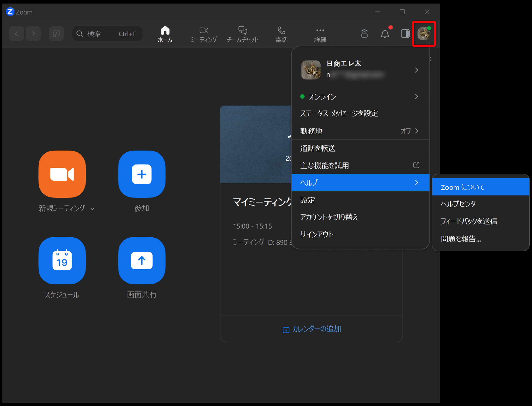Maximize the Zoom window
The image size is (532, 406).
pyautogui.click(x=402, y=12)
